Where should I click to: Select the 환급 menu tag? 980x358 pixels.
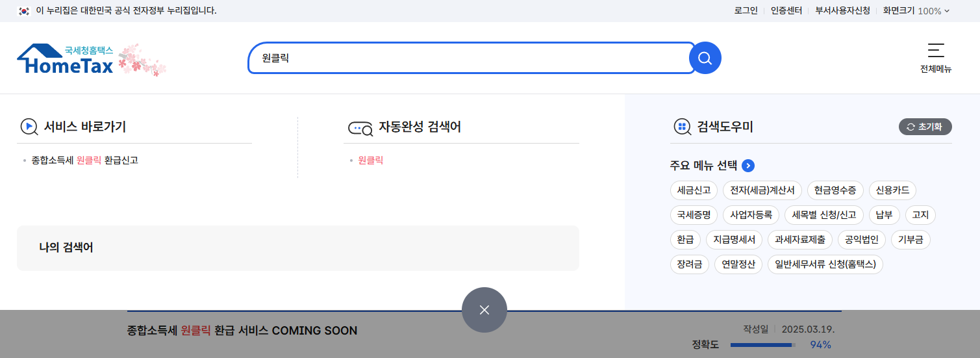click(x=685, y=240)
